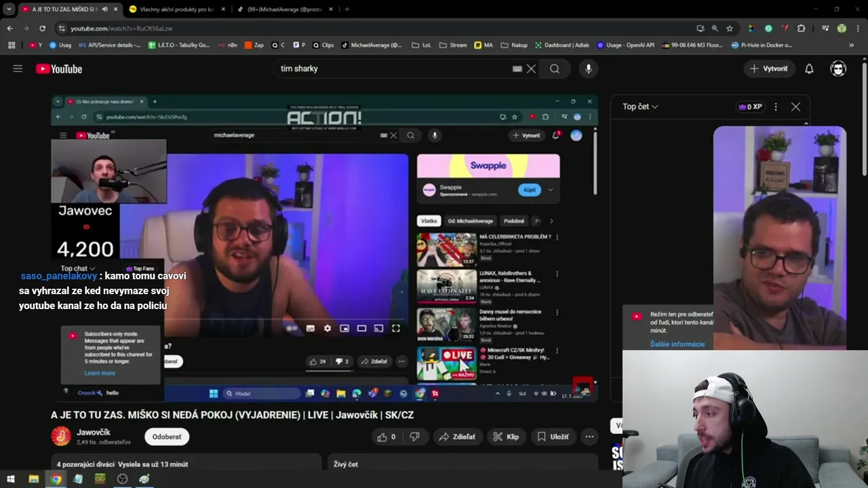
Task: Close the live chat panel
Action: pyautogui.click(x=795, y=106)
